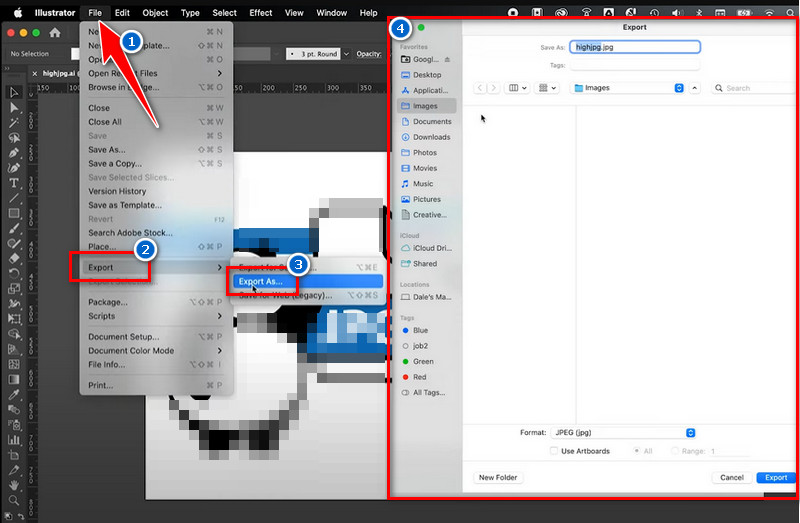Eject the Google drive in sidebar
Image resolution: width=800 pixels, height=523 pixels.
tap(447, 59)
